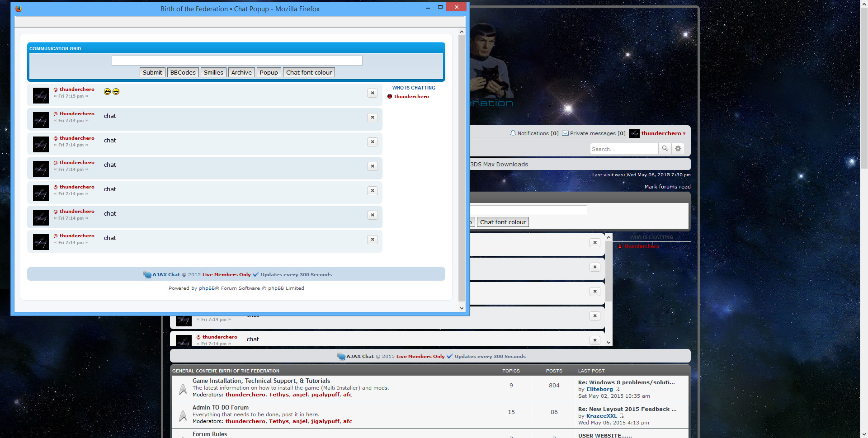
Task: Open avatar of the Fri 7:15 pm message
Action: tap(41, 96)
